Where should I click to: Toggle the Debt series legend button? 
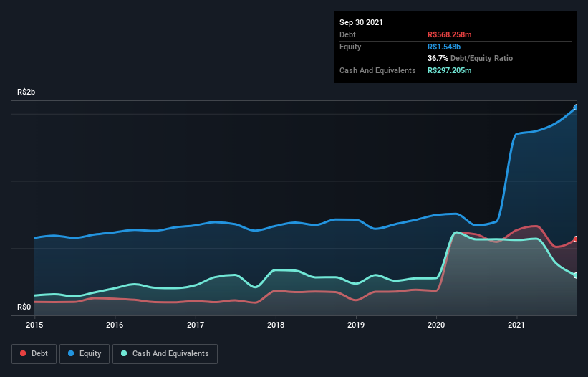[x=34, y=354]
